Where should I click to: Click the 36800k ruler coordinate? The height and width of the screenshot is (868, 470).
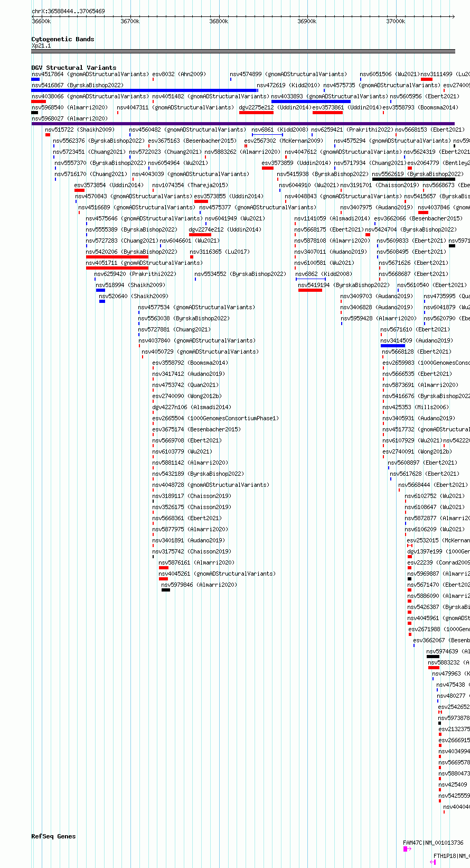coord(219,22)
